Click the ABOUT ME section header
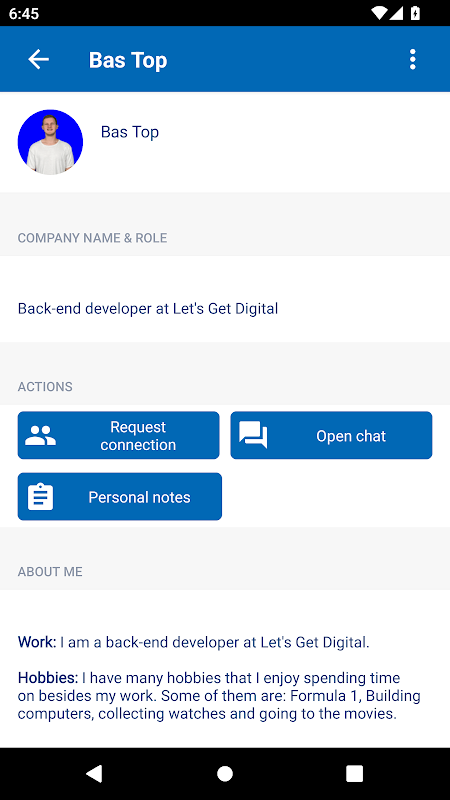Screen dimensions: 450x800 tap(50, 571)
